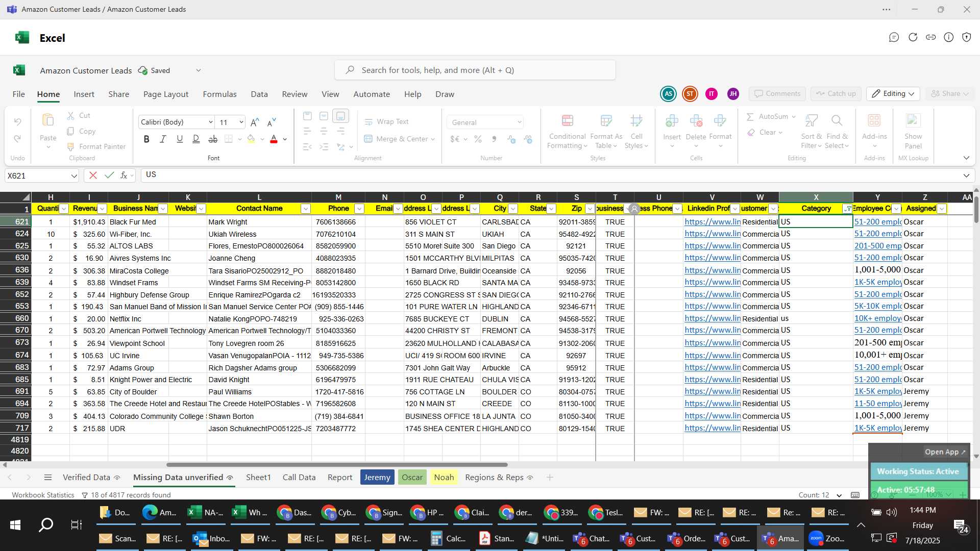The image size is (980, 551).
Task: Click the Catch up button
Action: point(836,94)
